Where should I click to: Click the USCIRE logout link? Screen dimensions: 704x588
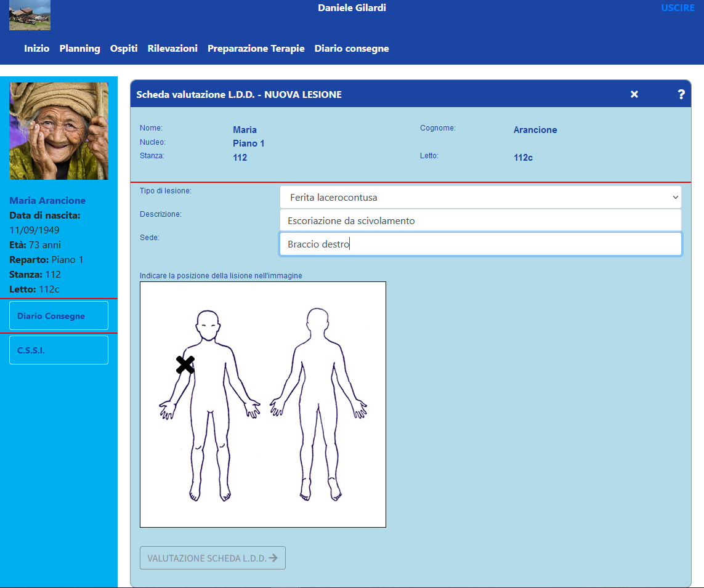pos(678,8)
